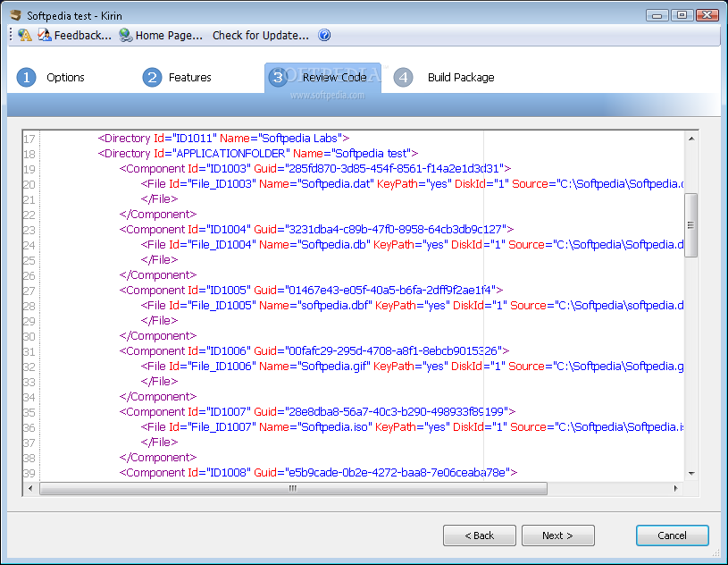The image size is (728, 565).
Task: Cancel the wizard with Cancel button
Action: pos(673,535)
